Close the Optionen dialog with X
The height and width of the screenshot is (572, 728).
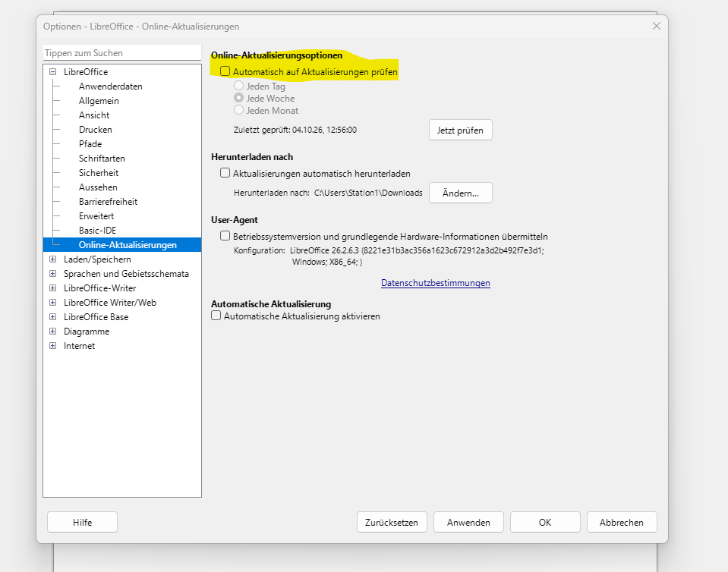[x=657, y=26]
